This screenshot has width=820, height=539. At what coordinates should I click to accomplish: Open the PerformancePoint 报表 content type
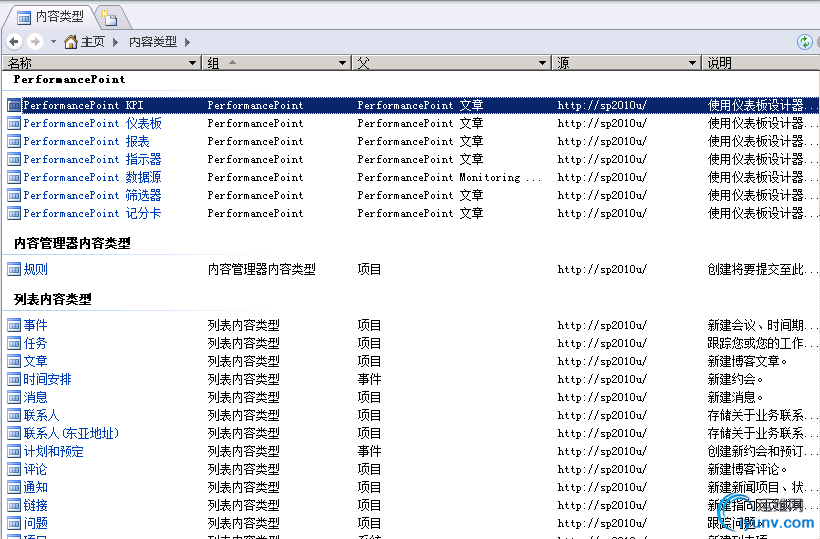click(86, 141)
